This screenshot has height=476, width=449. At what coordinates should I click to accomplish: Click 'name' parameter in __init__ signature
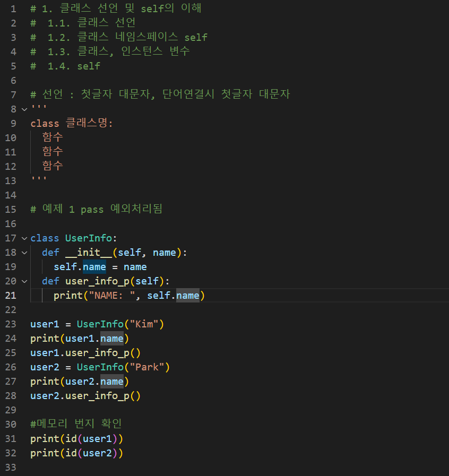pyautogui.click(x=165, y=253)
